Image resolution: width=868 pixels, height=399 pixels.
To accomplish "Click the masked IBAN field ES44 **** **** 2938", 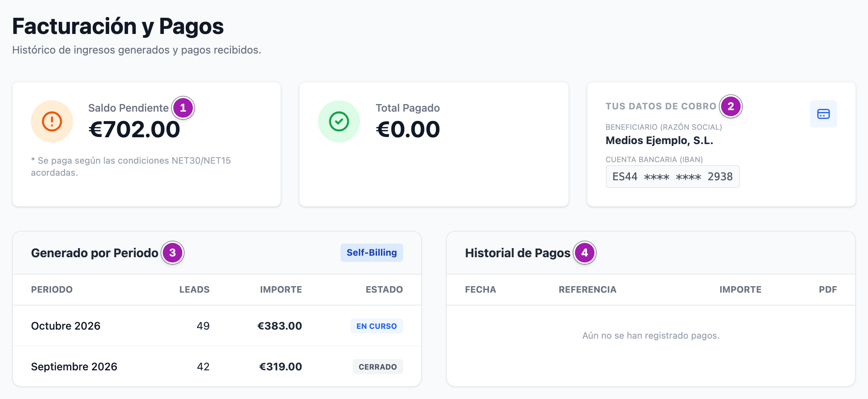I will [672, 176].
